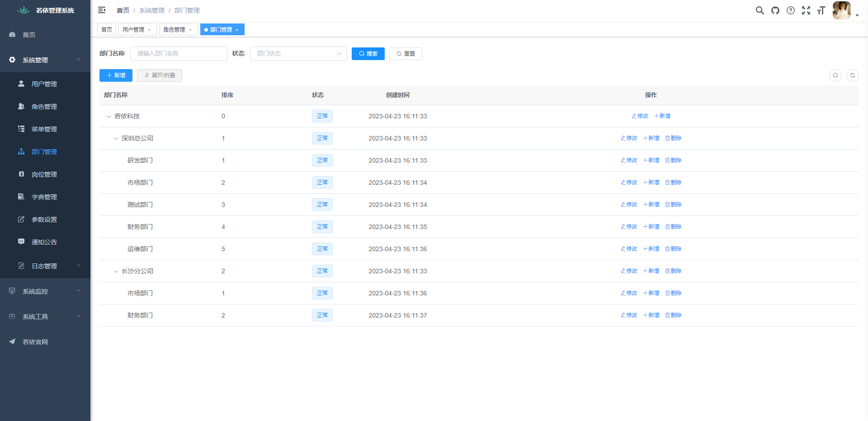Open 用户管理 in the sidebar
Screen dimensions: 868x421
click(45, 84)
